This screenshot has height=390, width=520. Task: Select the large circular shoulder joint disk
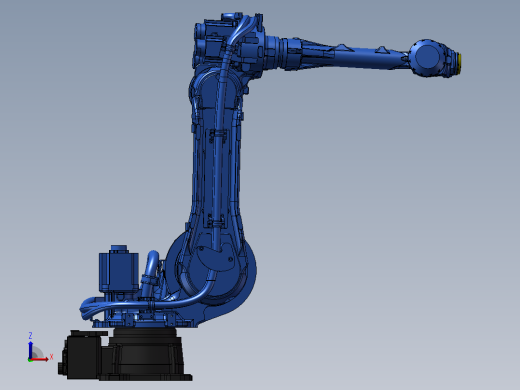pyautogui.click(x=211, y=267)
